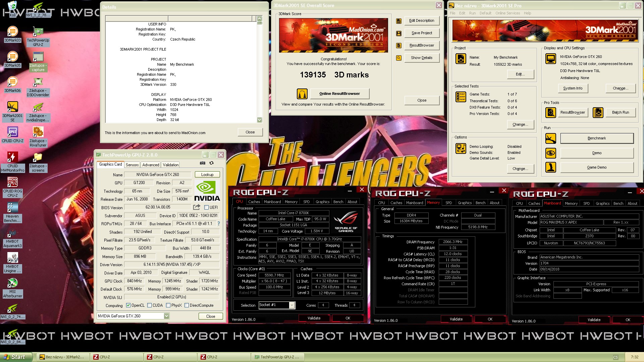Image resolution: width=644 pixels, height=362 pixels.
Task: Launch 3DMark2001 SE desktop icon
Action: 12,112
